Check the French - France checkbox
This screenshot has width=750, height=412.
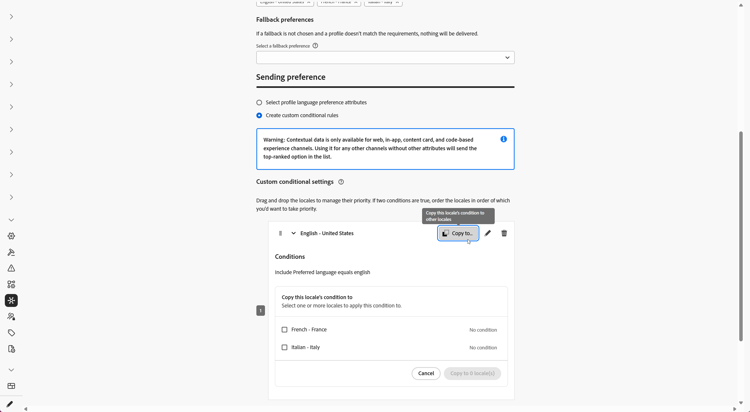(x=285, y=330)
